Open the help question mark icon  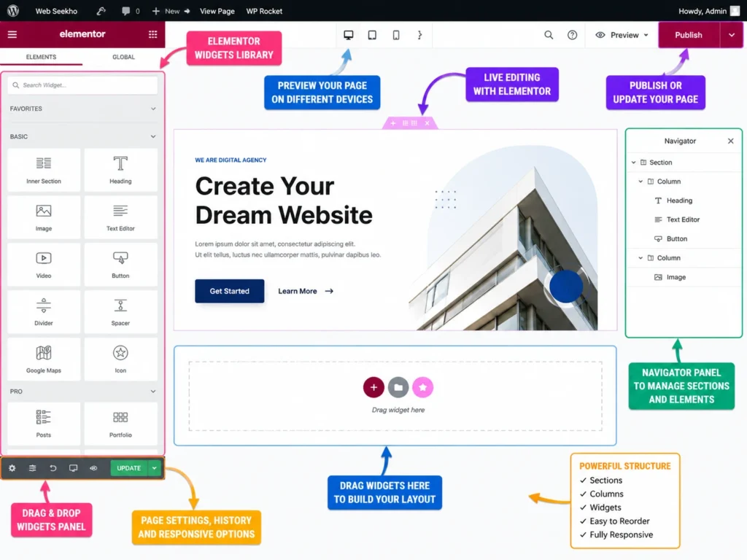[x=572, y=35]
